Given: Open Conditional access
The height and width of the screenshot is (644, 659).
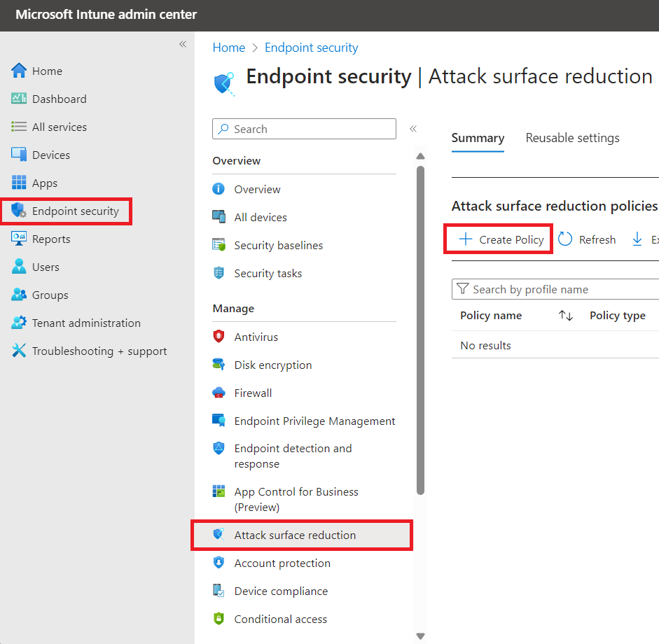Looking at the screenshot, I should [x=280, y=619].
